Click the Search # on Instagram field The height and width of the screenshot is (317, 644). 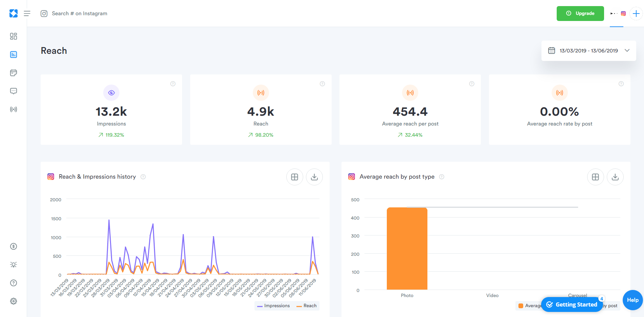pos(80,14)
